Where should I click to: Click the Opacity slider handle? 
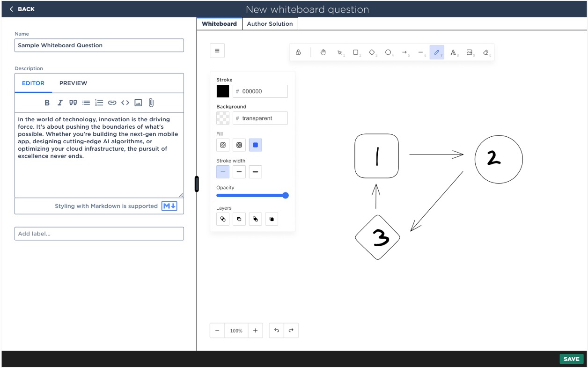286,195
